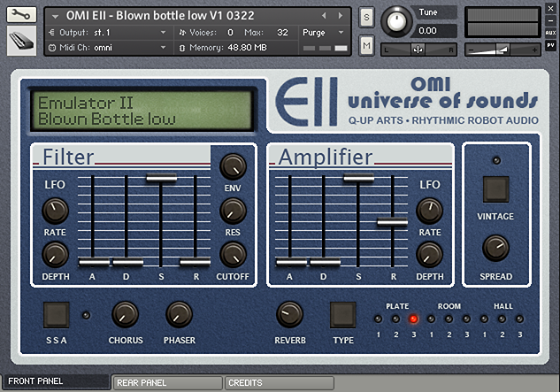Solo the instrument with S button
This screenshot has height=392, width=560.
367,17
